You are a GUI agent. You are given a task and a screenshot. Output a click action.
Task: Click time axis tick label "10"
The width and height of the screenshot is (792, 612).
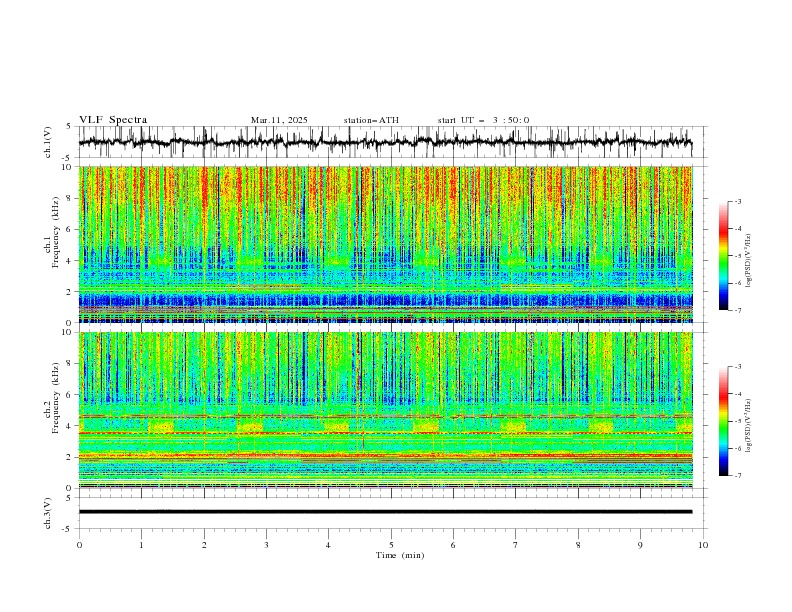pyautogui.click(x=703, y=545)
